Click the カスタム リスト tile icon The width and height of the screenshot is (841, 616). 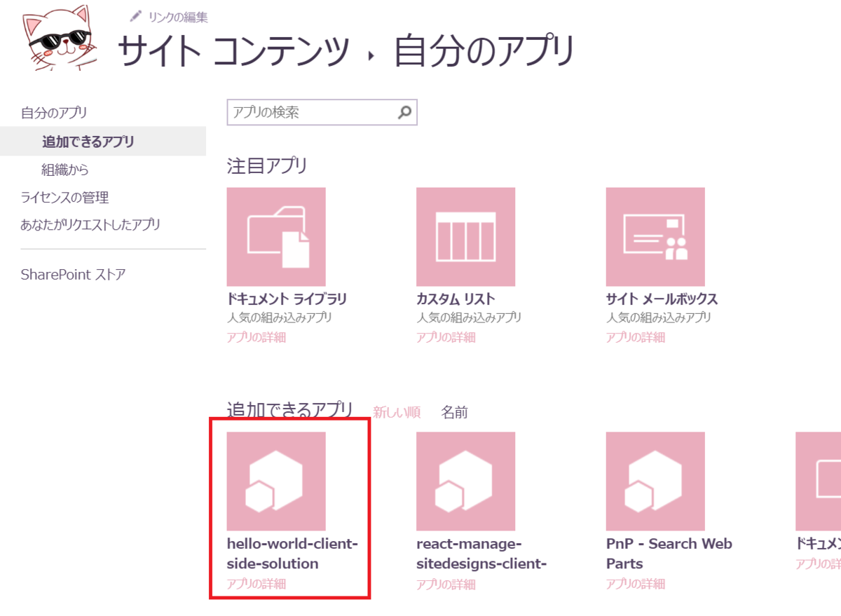(465, 237)
